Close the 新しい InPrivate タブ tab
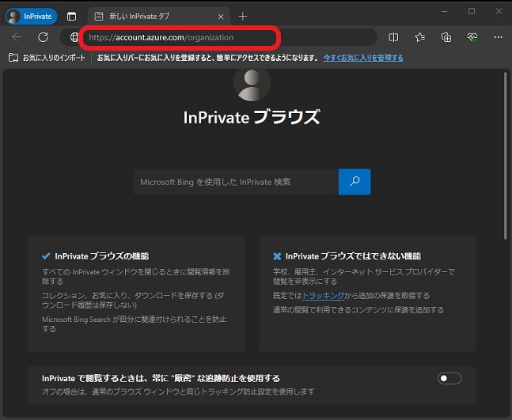 point(221,17)
